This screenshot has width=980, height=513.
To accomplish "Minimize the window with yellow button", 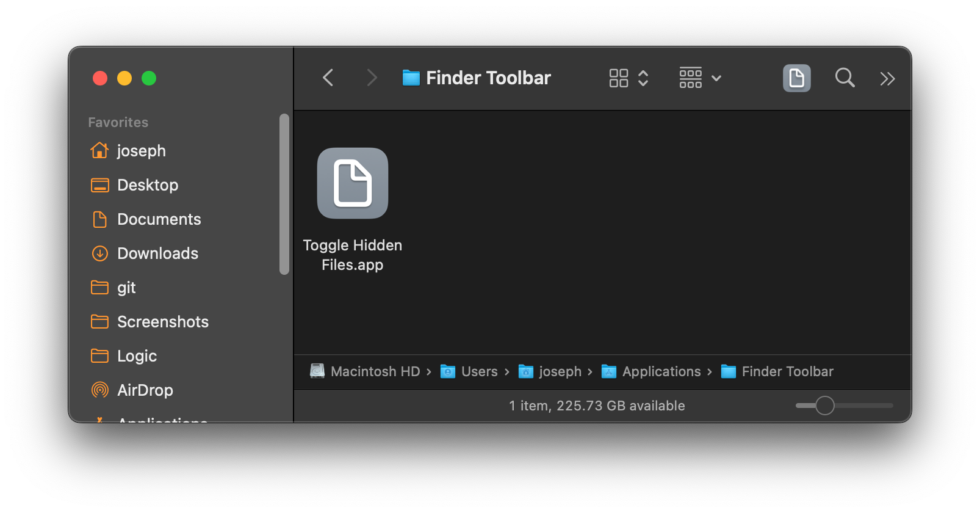I will click(x=124, y=78).
